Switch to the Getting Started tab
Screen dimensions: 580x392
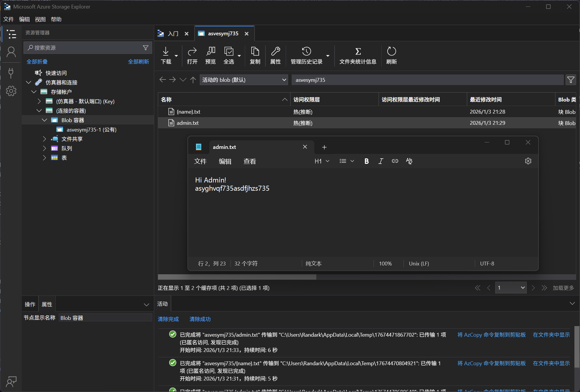tap(173, 34)
